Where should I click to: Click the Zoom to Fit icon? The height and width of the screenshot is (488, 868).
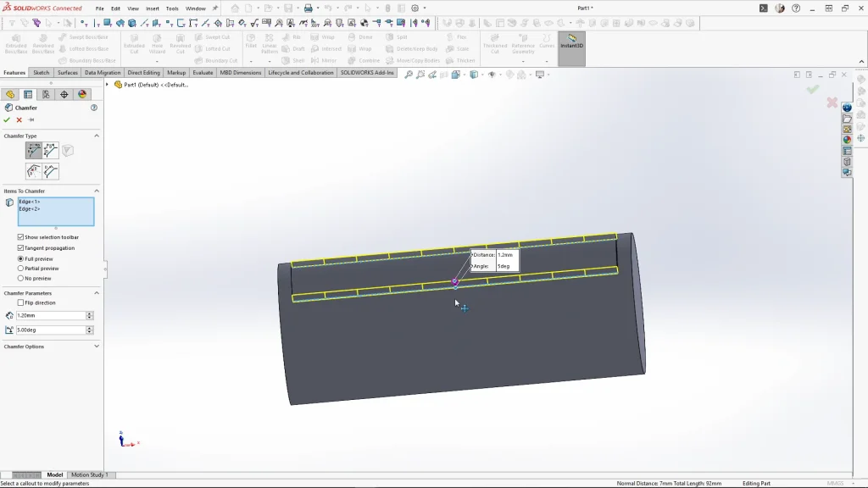409,75
